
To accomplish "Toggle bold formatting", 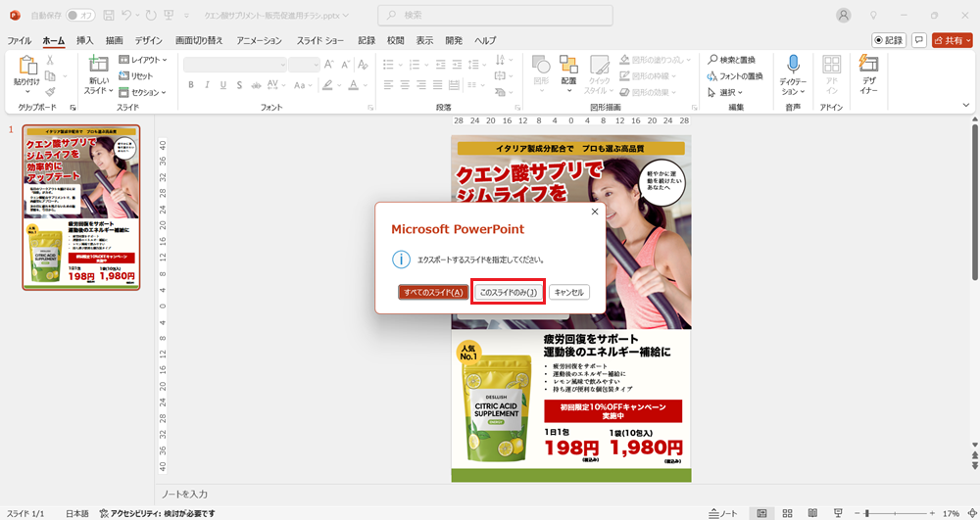I will click(191, 85).
